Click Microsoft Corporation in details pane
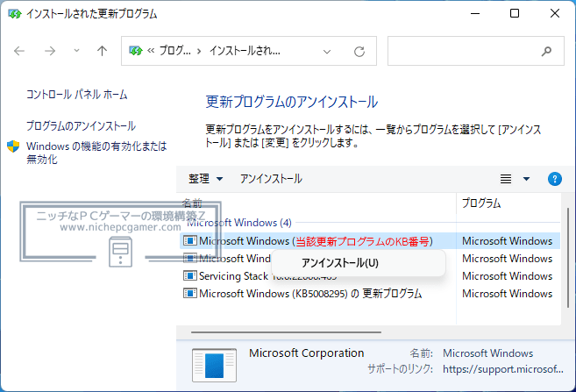Image resolution: width=576 pixels, height=392 pixels. coord(306,353)
